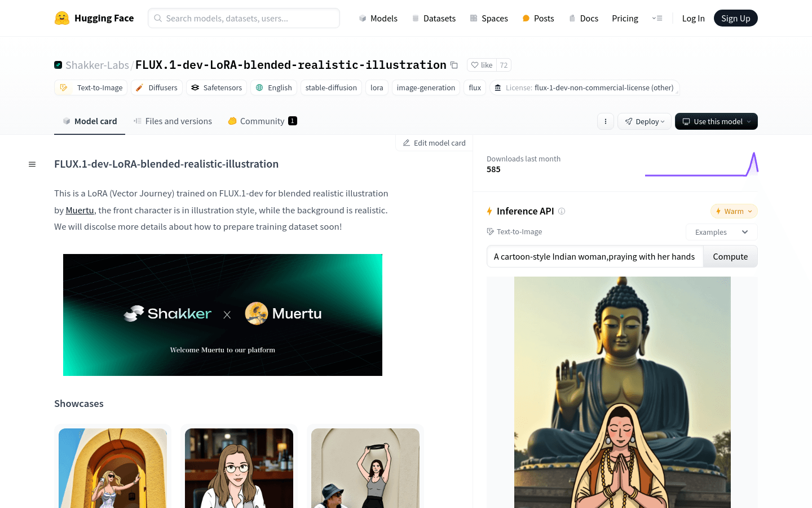Click the Edit model card button
812x508 pixels.
coord(434,143)
